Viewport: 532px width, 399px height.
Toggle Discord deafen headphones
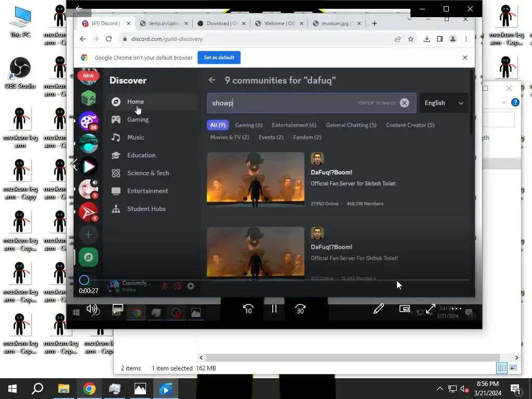[x=178, y=286]
